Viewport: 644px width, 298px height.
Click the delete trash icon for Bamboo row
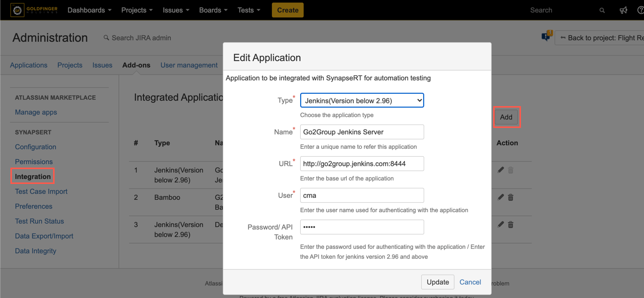(x=511, y=197)
